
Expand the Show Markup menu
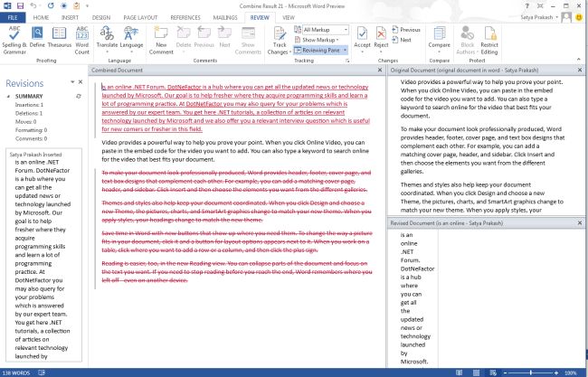317,40
